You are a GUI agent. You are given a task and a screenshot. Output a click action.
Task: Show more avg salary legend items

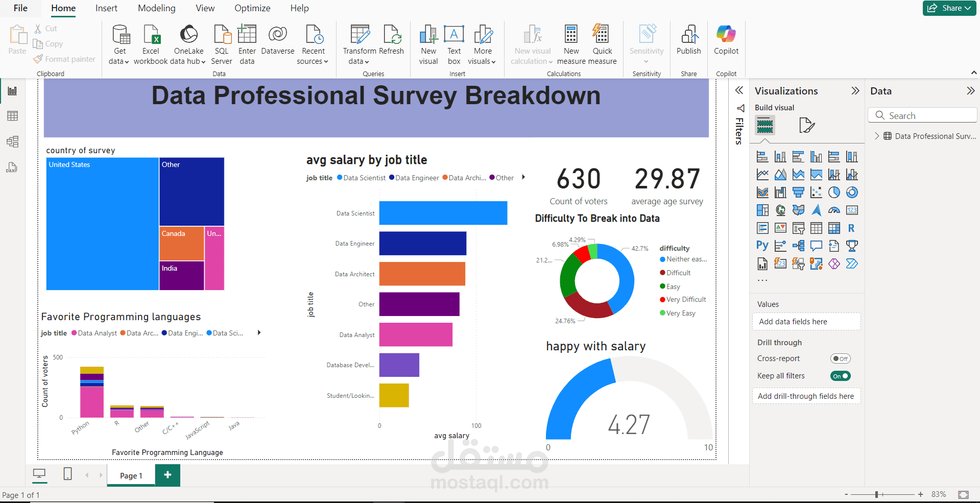coord(523,177)
